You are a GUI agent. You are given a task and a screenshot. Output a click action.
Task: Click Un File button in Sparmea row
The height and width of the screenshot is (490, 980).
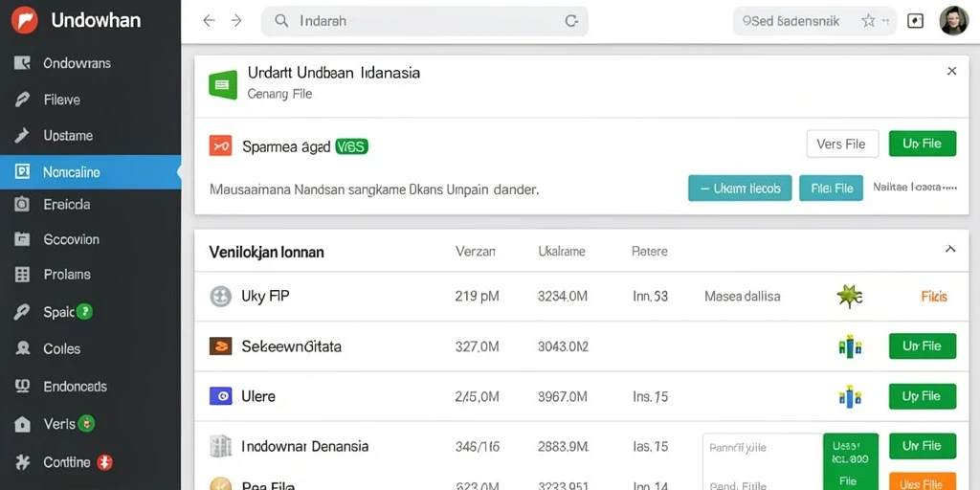[923, 144]
